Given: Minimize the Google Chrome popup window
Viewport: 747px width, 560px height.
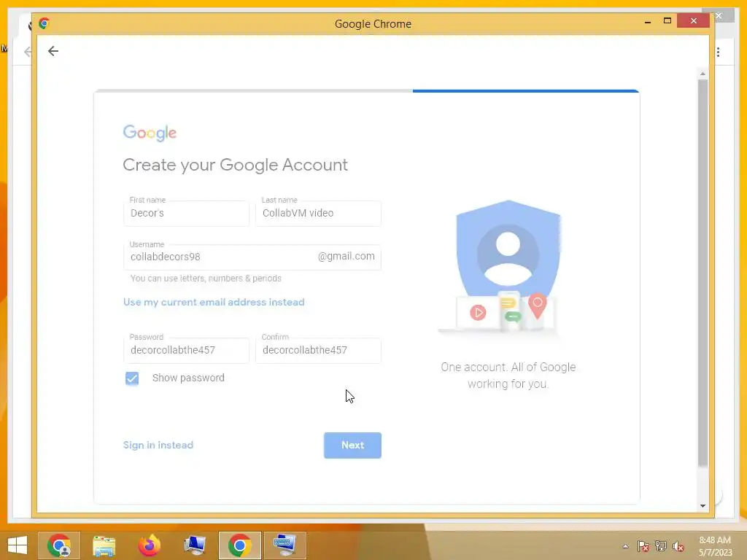Looking at the screenshot, I should 648,21.
